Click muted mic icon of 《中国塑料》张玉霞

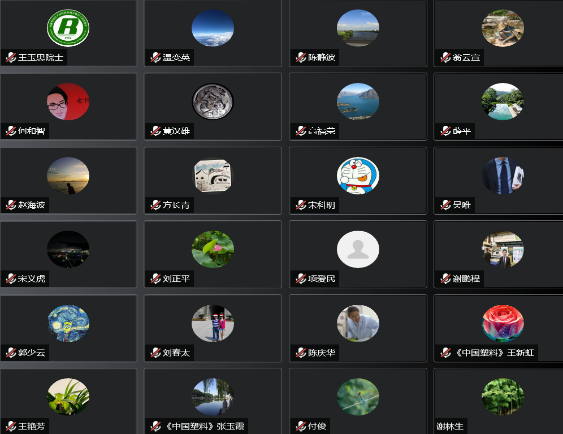click(x=155, y=426)
